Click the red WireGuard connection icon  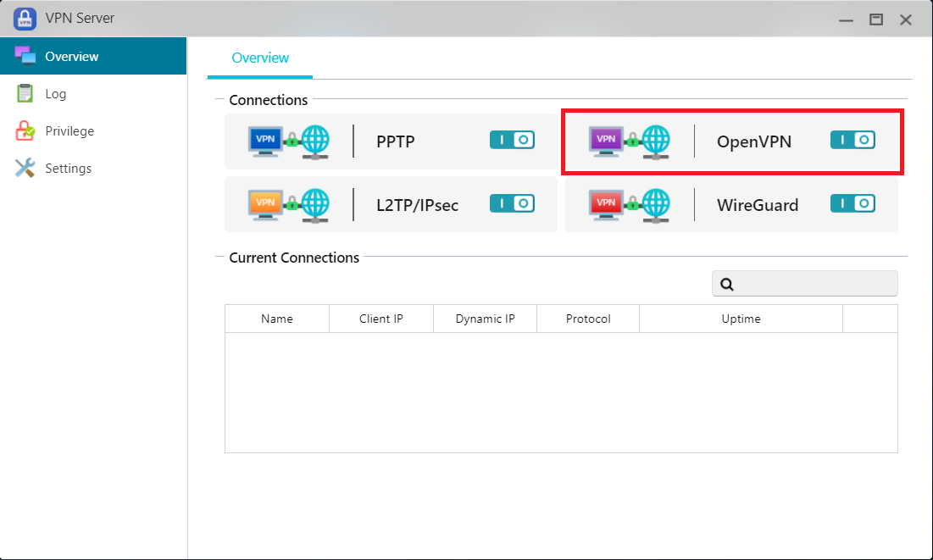pos(629,205)
